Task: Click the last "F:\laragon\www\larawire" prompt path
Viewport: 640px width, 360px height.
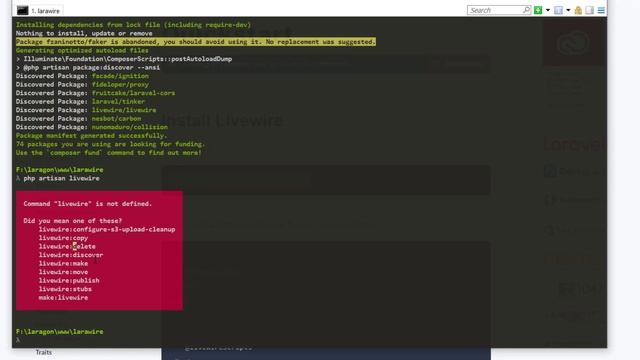Action: [x=60, y=332]
